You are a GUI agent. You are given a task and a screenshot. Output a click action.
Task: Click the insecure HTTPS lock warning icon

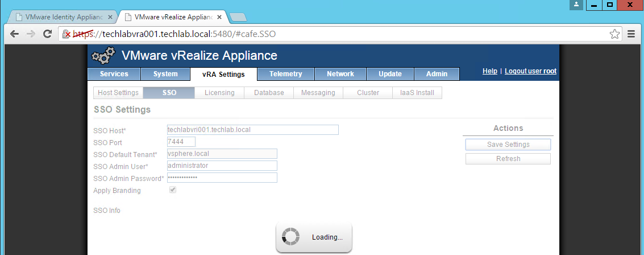click(x=67, y=34)
